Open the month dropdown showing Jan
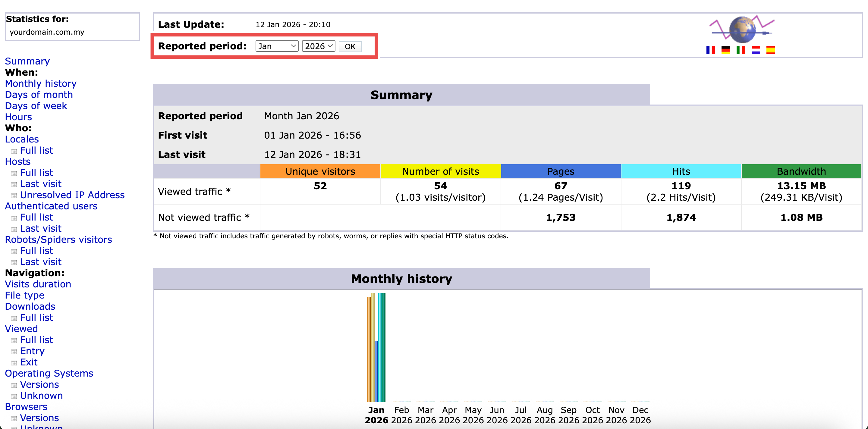 [x=277, y=46]
